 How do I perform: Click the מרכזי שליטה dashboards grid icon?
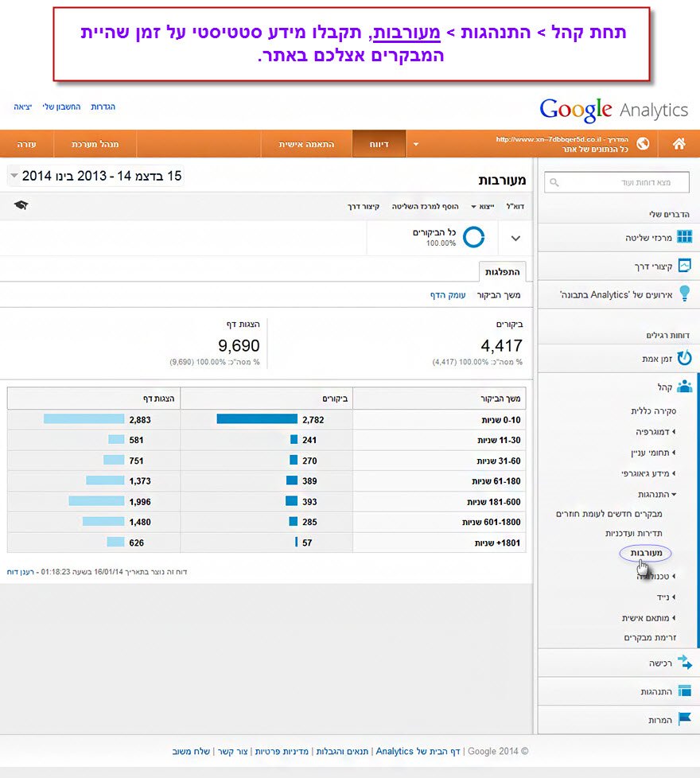[683, 238]
